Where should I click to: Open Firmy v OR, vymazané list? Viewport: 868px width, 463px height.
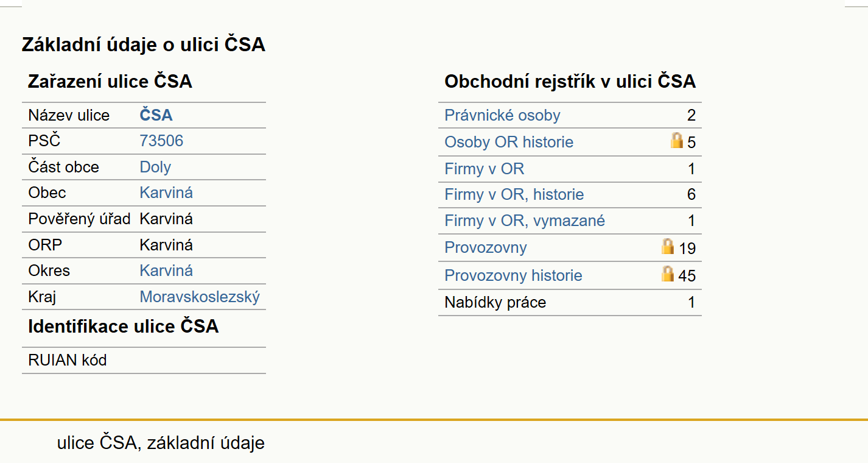click(x=525, y=221)
